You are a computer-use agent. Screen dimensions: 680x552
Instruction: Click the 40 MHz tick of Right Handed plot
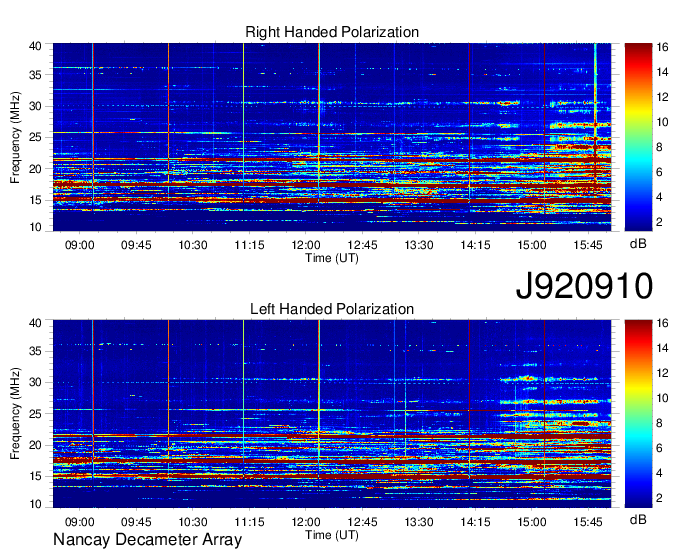[x=36, y=46]
